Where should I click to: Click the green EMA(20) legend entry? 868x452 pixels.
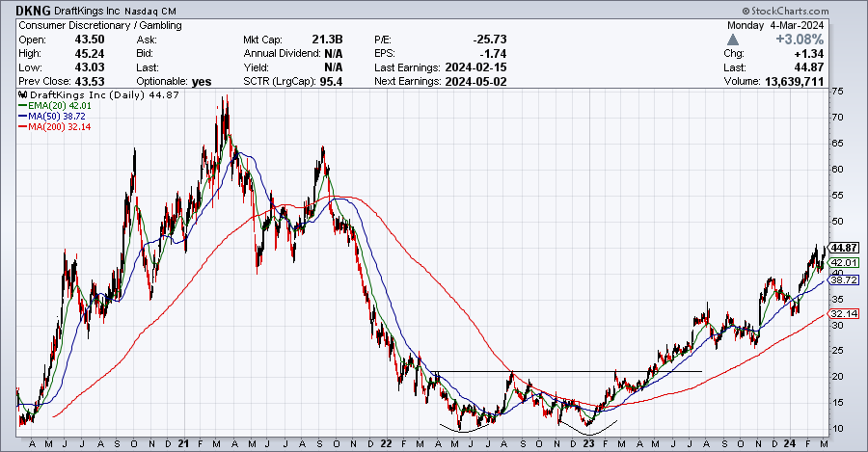[x=55, y=106]
